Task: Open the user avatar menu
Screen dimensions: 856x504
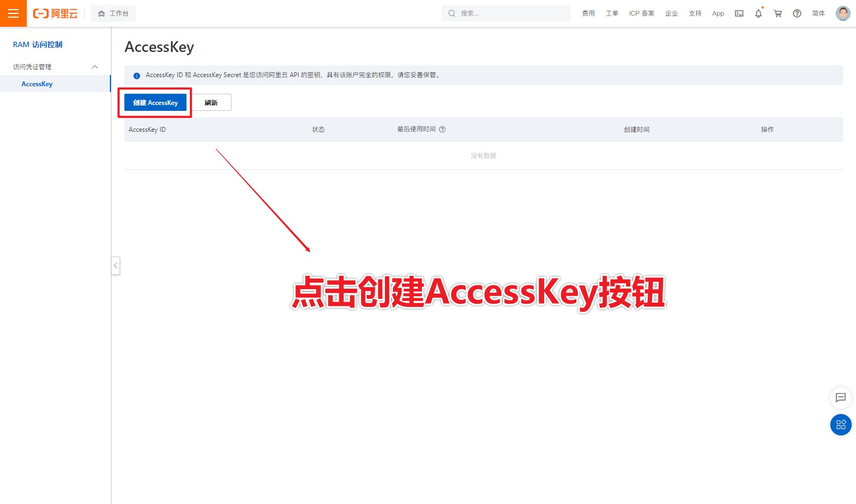Action: point(843,13)
